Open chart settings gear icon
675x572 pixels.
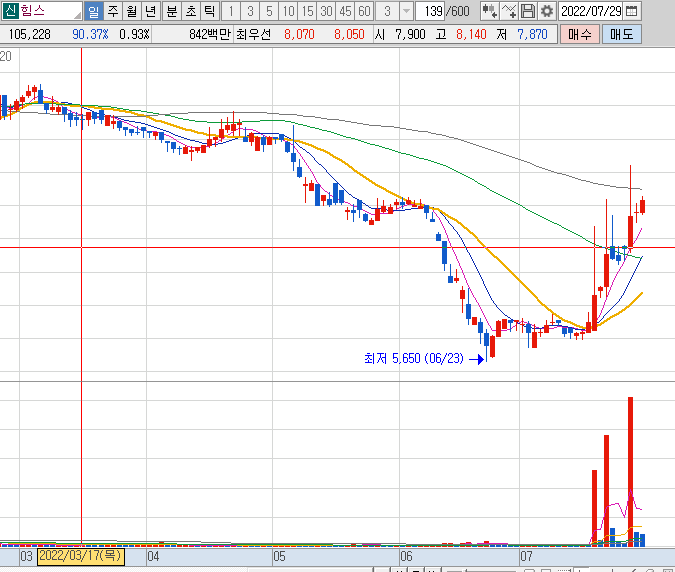(x=547, y=11)
